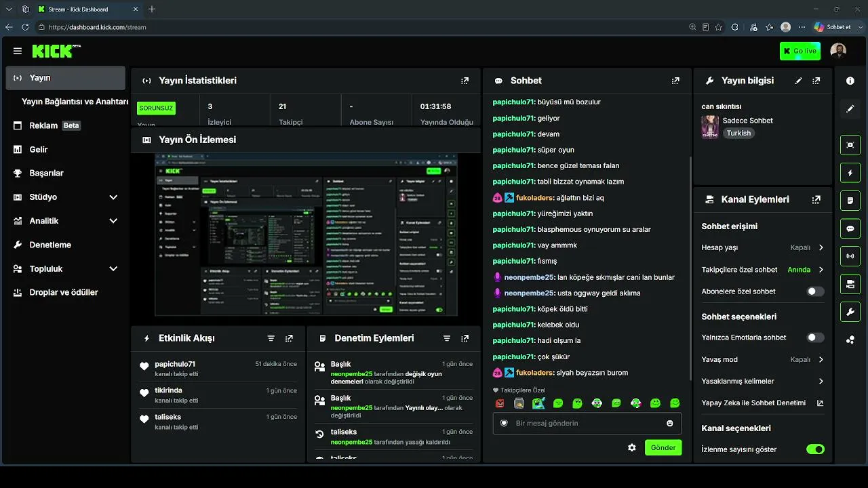Open the Gelir sidebar item
Viewport: 868px width, 488px height.
point(65,150)
